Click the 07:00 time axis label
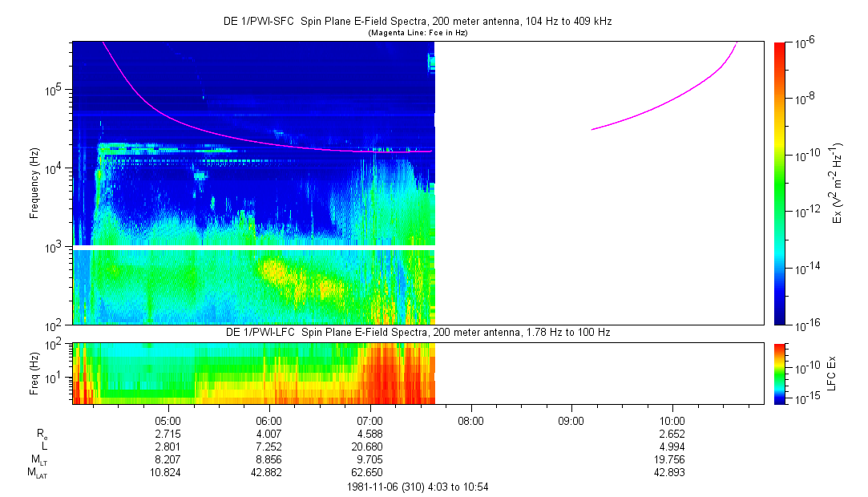Image resolution: width=868 pixels, height=497 pixels. point(369,420)
